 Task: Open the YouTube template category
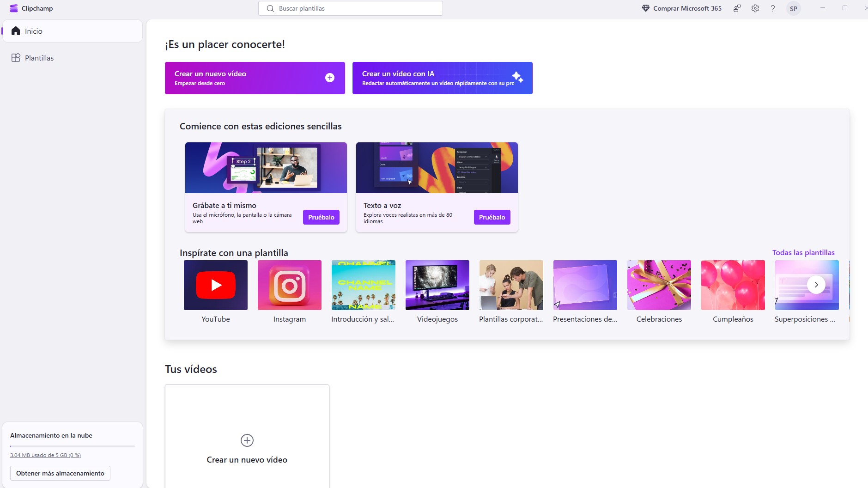(x=215, y=285)
